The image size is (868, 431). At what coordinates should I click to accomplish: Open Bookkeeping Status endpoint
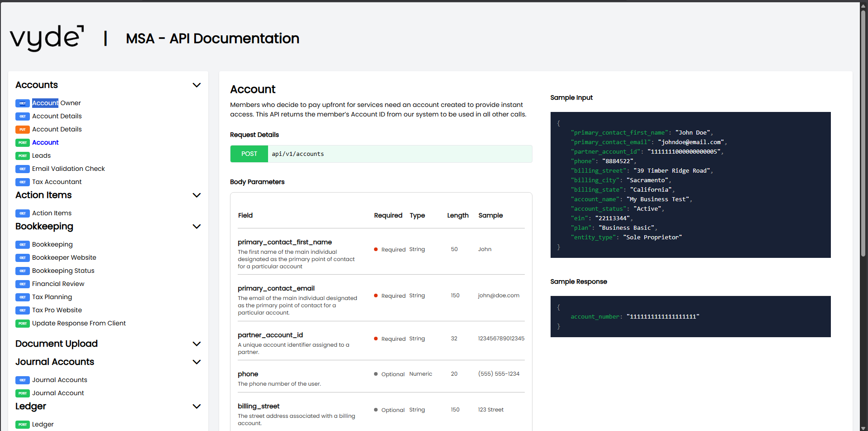[63, 271]
